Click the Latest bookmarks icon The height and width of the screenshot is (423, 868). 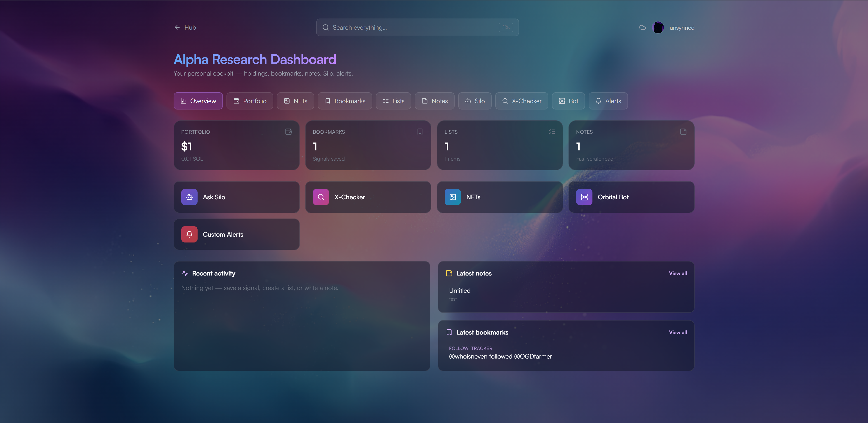[449, 332]
